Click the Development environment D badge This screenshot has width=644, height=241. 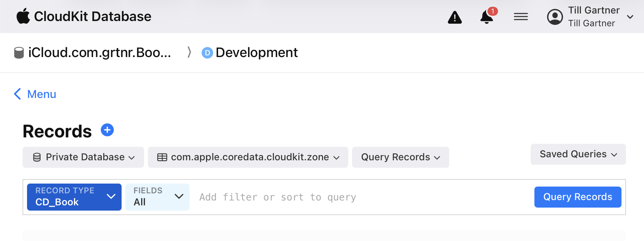point(207,53)
